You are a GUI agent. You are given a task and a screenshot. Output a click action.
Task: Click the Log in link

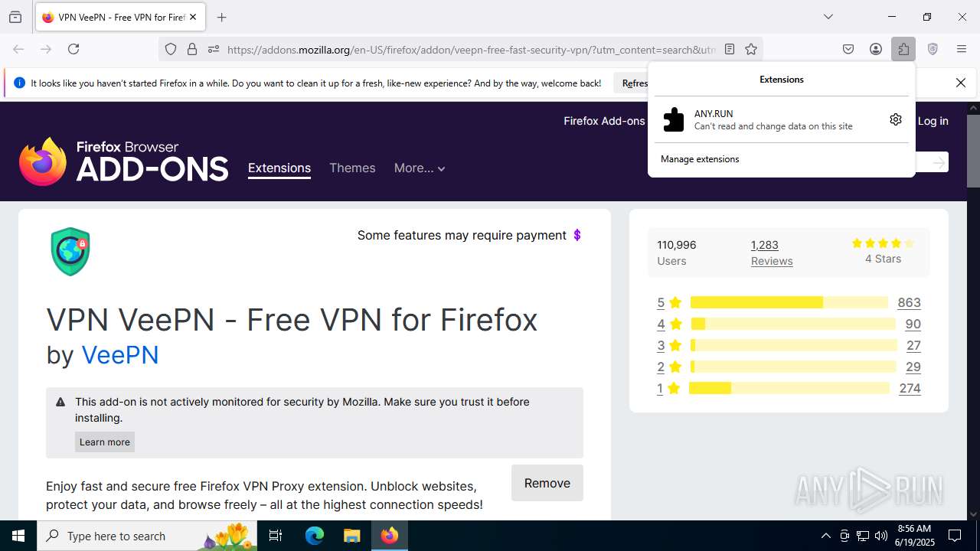point(933,121)
